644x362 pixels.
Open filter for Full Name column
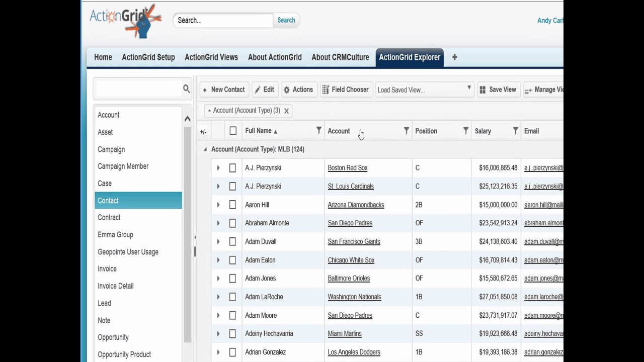pyautogui.click(x=318, y=131)
